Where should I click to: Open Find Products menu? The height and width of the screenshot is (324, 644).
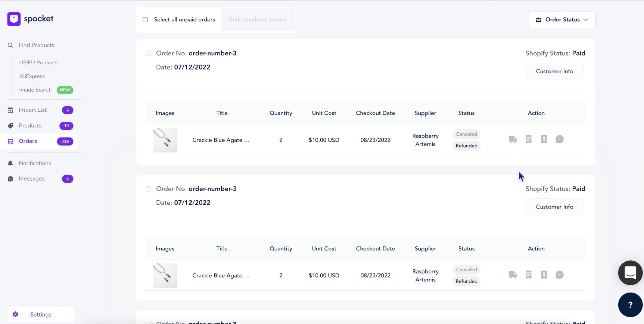point(37,45)
